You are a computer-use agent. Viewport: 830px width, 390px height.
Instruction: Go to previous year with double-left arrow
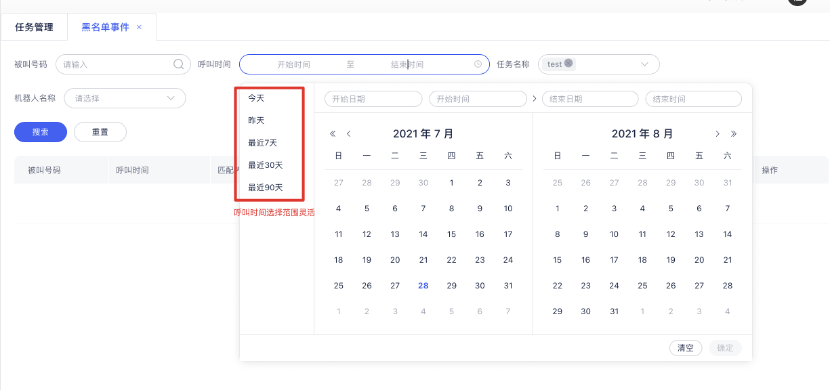click(x=332, y=134)
